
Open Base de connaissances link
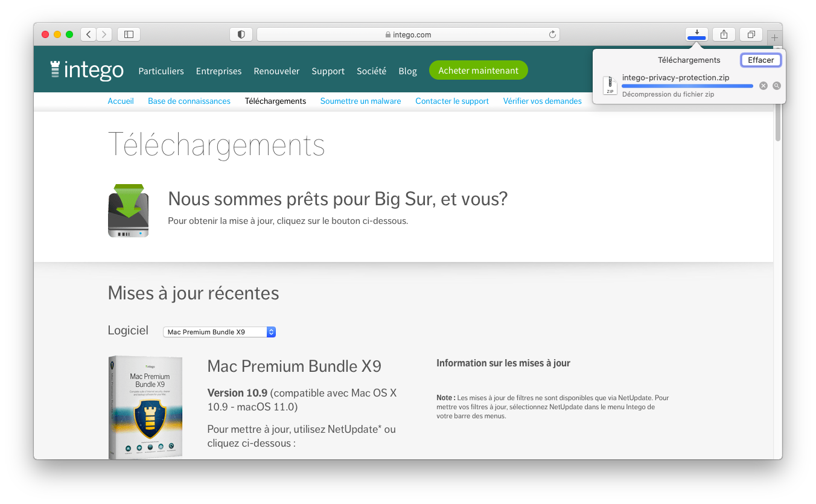pyautogui.click(x=189, y=101)
